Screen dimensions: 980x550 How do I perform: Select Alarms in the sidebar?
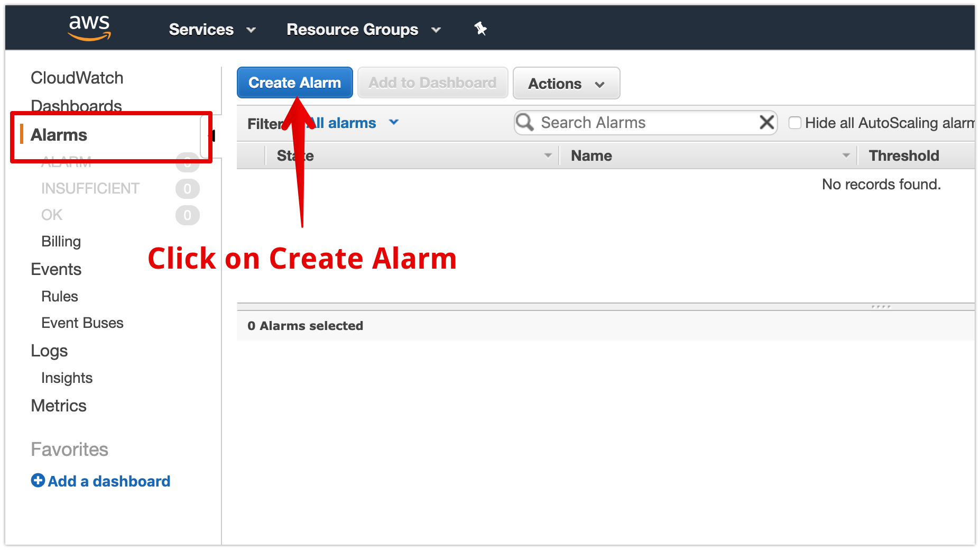[x=59, y=135]
